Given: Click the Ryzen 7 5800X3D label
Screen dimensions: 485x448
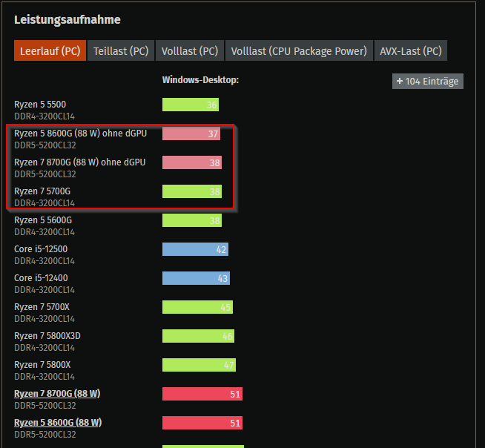Looking at the screenshot, I should click(47, 336).
